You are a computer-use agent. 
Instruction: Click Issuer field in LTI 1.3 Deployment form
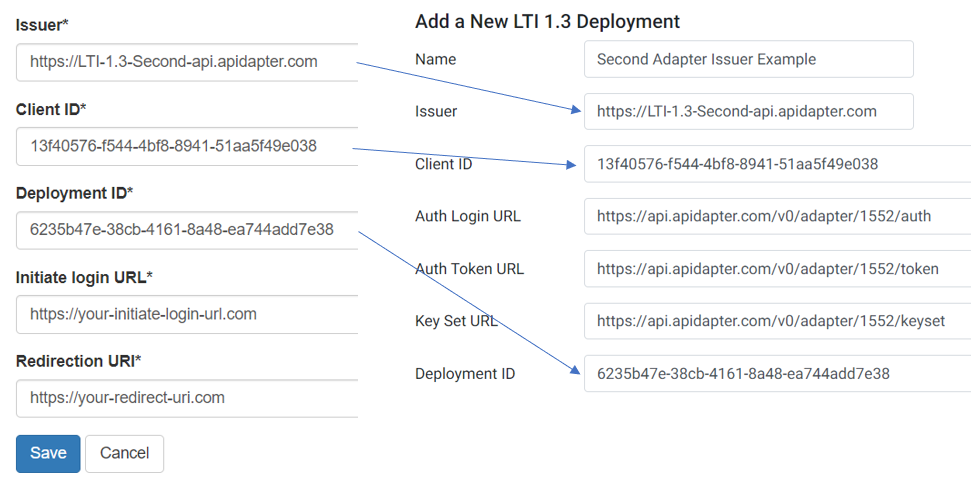[748, 112]
